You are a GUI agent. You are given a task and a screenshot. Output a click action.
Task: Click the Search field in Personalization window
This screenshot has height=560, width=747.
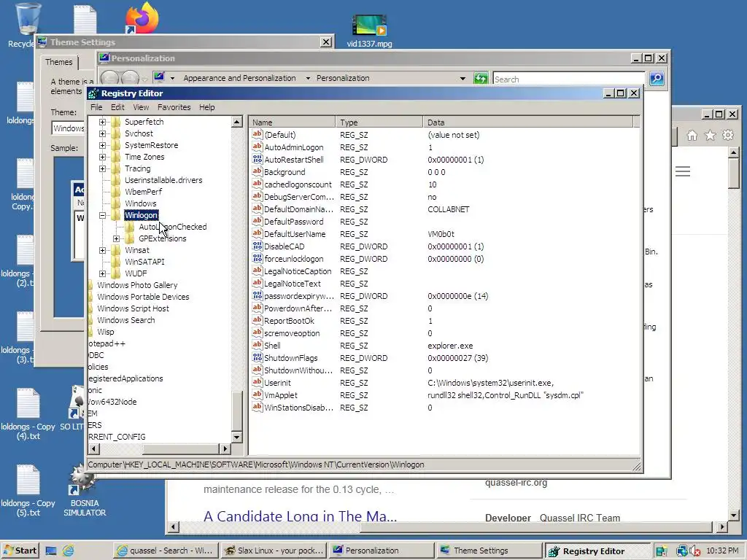(569, 79)
